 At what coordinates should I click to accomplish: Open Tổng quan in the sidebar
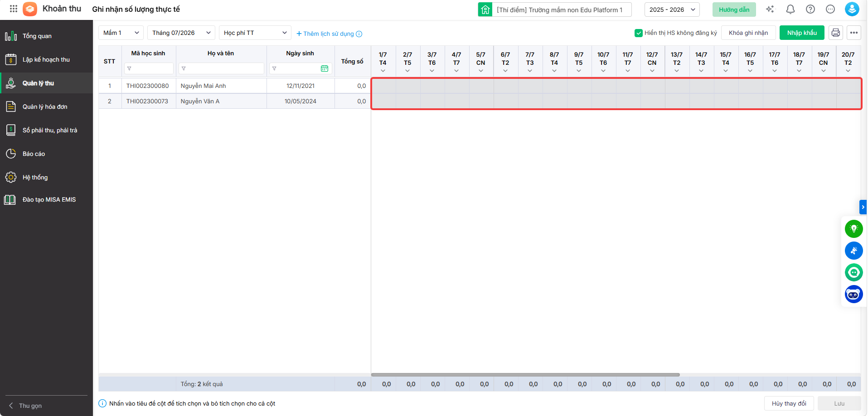(x=46, y=36)
